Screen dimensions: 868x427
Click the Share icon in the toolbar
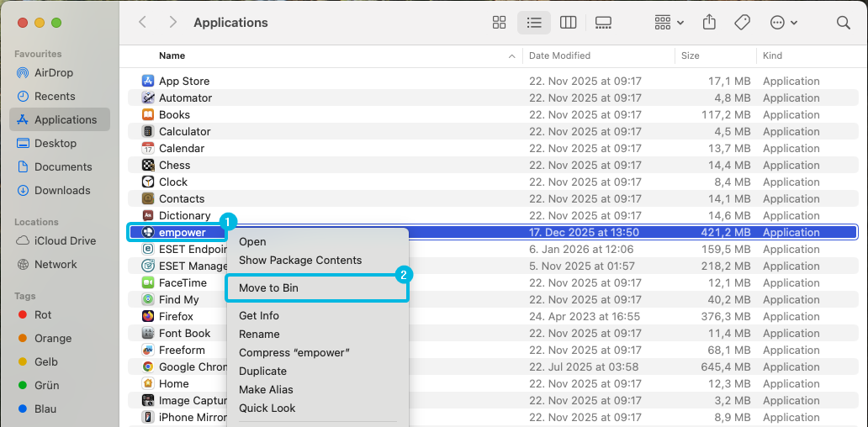tap(709, 22)
